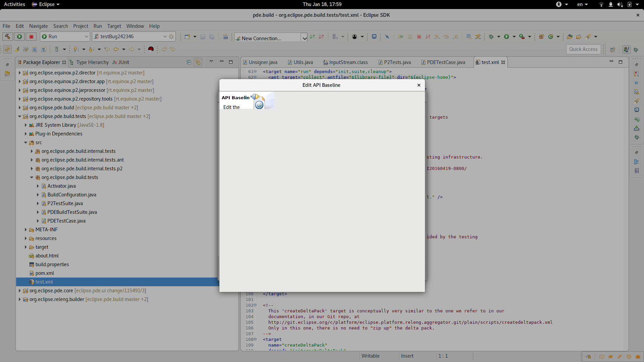Image resolution: width=644 pixels, height=362 pixels.
Task: Click the Skip All Breakpoints icon
Action: (x=387, y=37)
